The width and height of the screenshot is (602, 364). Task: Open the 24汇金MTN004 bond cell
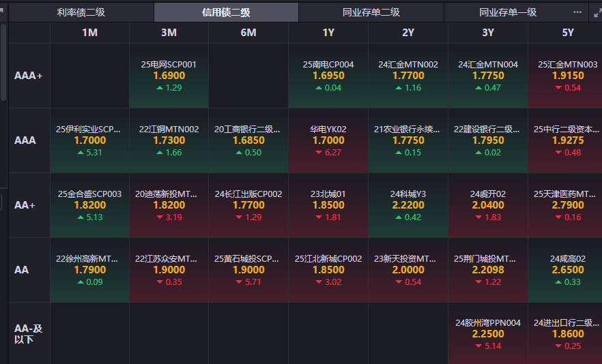488,76
